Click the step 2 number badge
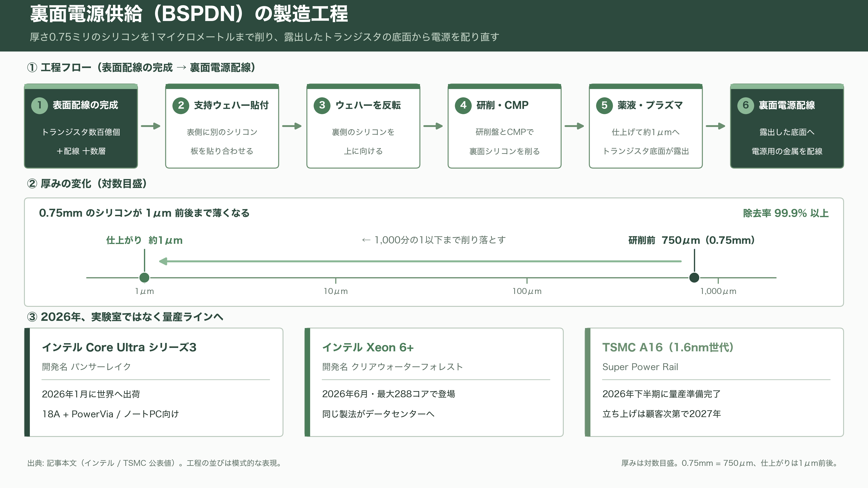 click(181, 106)
